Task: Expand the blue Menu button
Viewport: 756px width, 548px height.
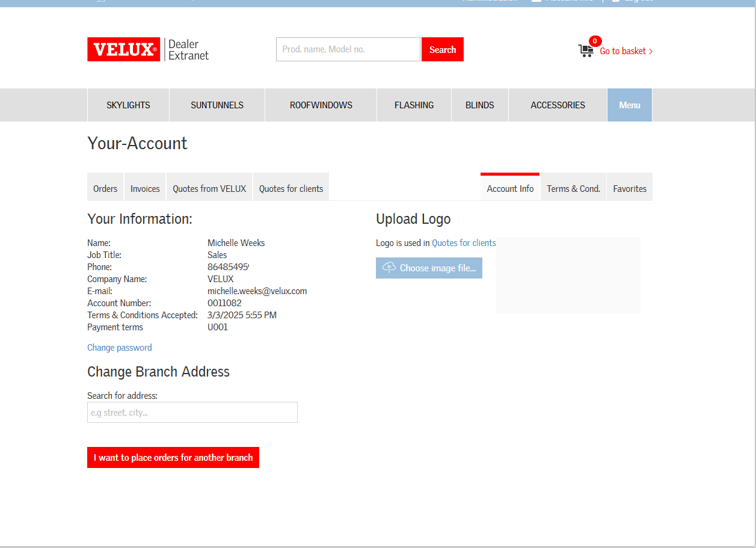Action: click(x=629, y=105)
